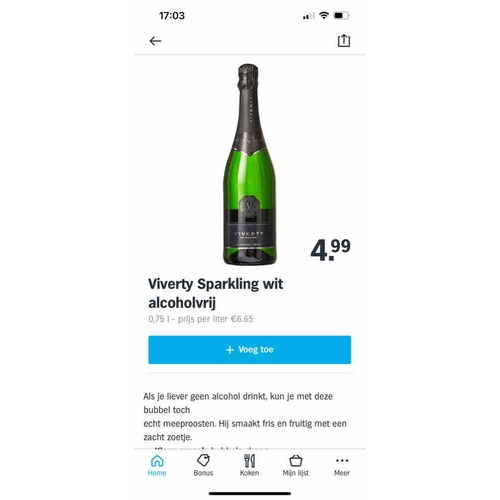Tap the Viverty bottle product image
500x500 pixels.
(249, 164)
